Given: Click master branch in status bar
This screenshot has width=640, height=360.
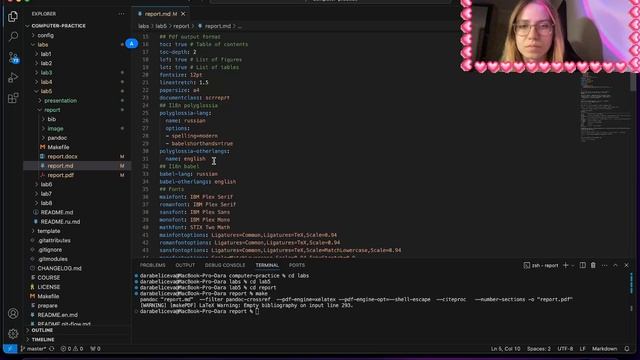Looking at the screenshot, I should [33, 349].
